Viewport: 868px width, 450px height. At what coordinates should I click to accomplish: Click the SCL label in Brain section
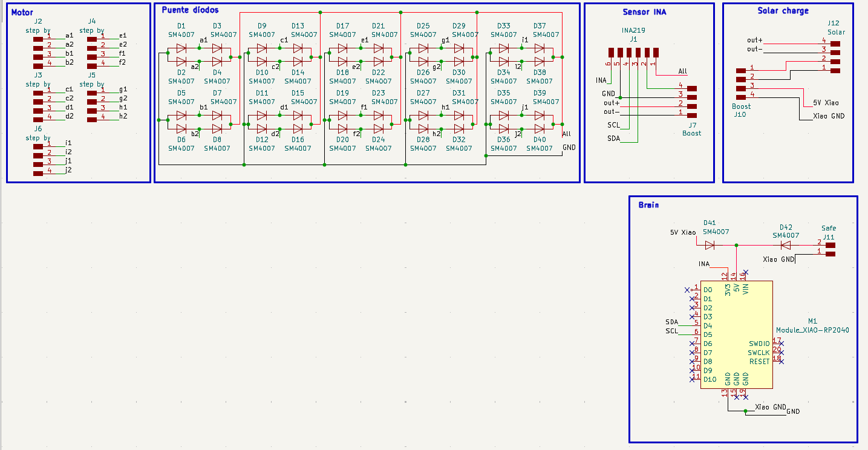click(671, 331)
